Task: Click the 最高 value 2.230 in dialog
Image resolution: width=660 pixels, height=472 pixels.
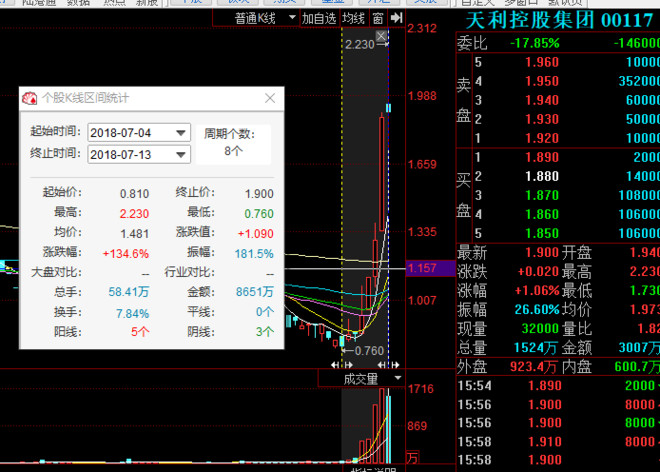Action: 134,214
